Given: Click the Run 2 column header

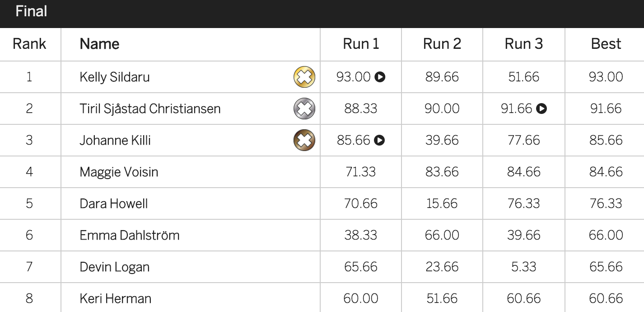Looking at the screenshot, I should point(442,44).
